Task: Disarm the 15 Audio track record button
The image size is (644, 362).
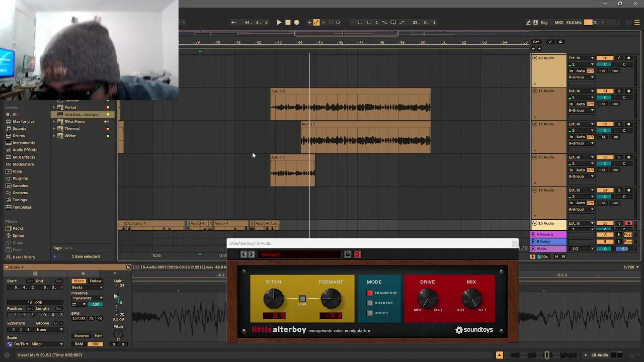Action: [628, 223]
